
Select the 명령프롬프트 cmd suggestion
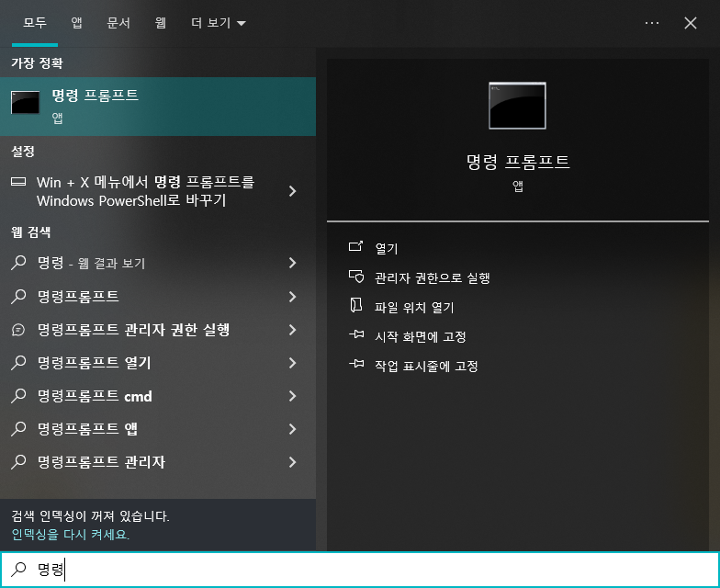tap(158, 395)
